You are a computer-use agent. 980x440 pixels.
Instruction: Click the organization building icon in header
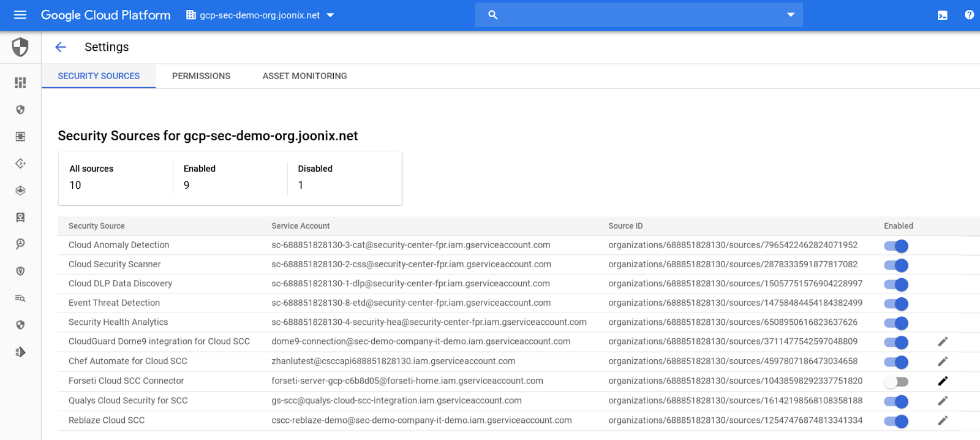(x=191, y=15)
